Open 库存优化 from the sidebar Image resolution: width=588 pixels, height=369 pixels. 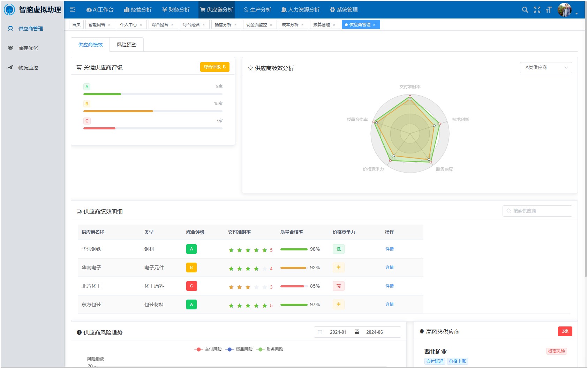28,48
